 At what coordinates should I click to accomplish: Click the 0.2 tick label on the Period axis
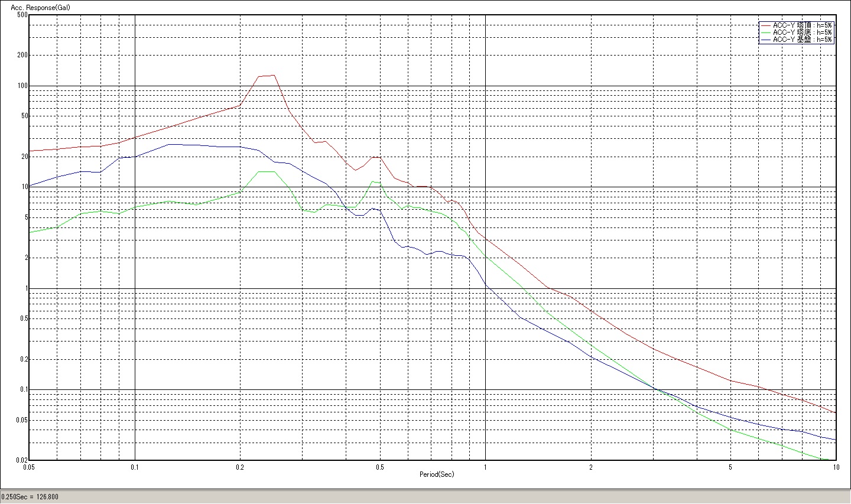click(240, 467)
